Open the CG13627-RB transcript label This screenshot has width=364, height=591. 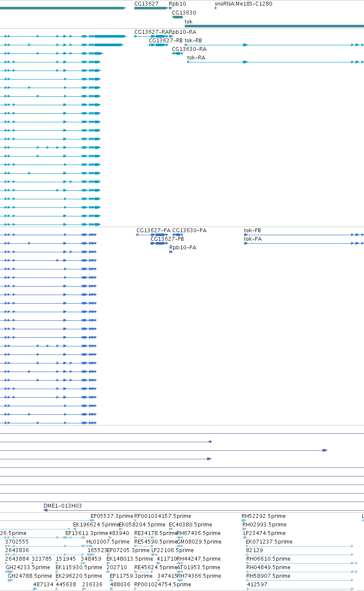click(x=166, y=40)
